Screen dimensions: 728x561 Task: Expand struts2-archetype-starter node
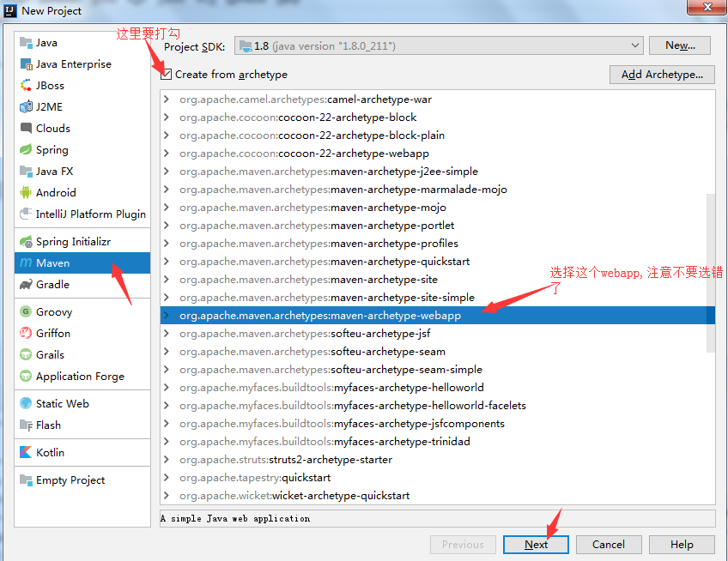point(167,460)
